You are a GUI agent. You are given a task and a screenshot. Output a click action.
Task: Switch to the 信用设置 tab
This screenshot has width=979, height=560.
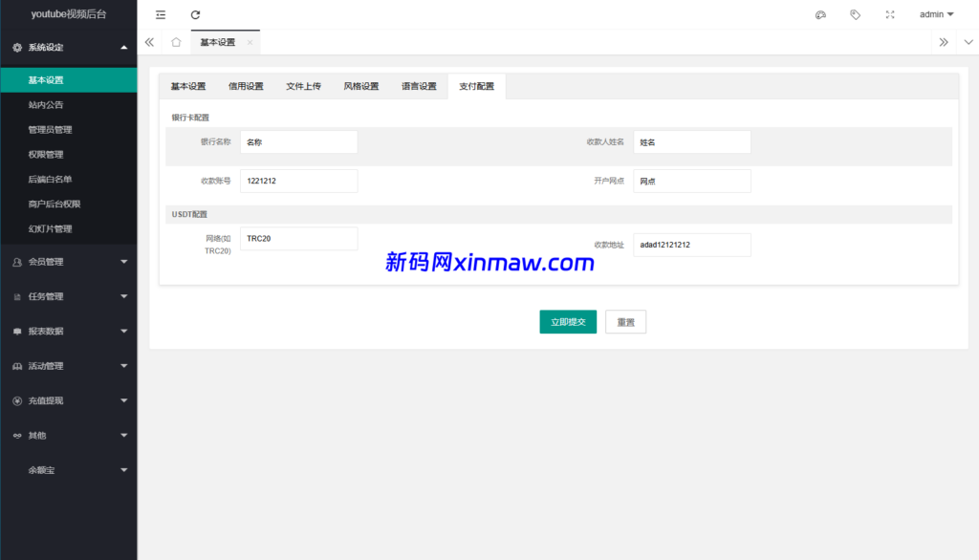[x=246, y=86]
